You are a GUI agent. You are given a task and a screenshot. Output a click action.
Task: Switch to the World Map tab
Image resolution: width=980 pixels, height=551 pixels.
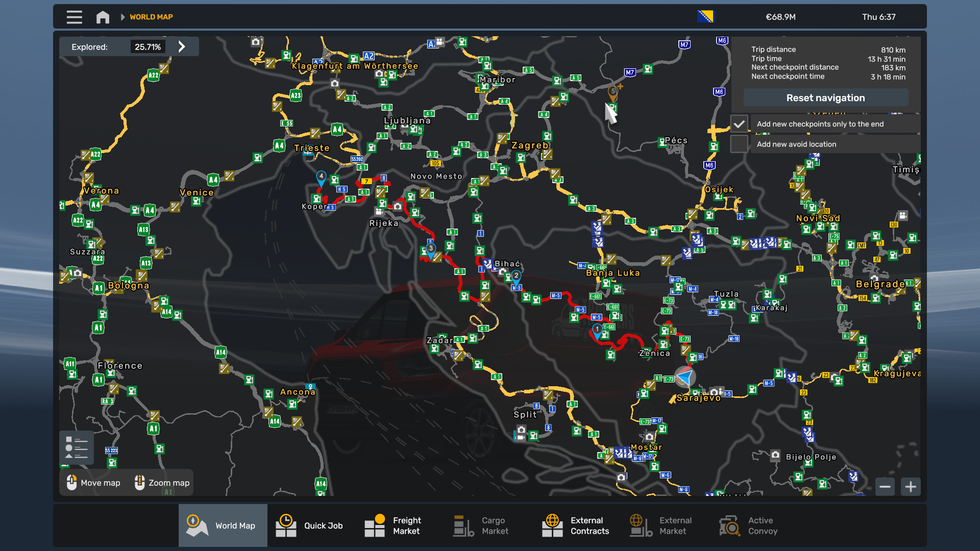pos(223,525)
